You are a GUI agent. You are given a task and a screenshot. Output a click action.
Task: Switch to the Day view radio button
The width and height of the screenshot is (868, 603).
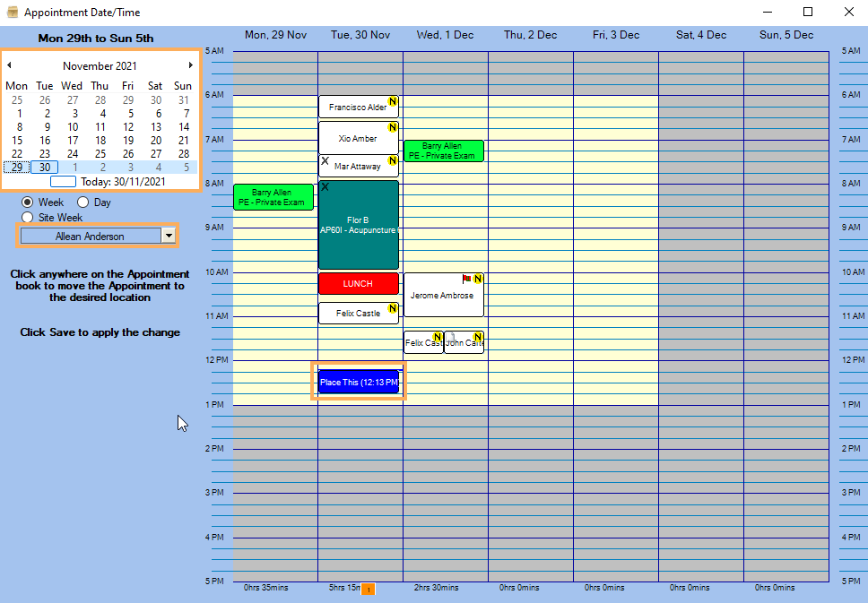coord(83,202)
